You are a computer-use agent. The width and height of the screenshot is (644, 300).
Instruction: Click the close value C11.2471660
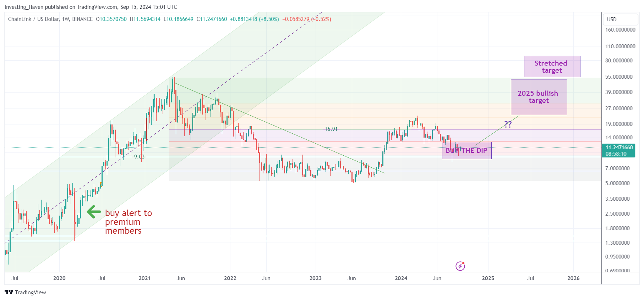click(x=212, y=19)
